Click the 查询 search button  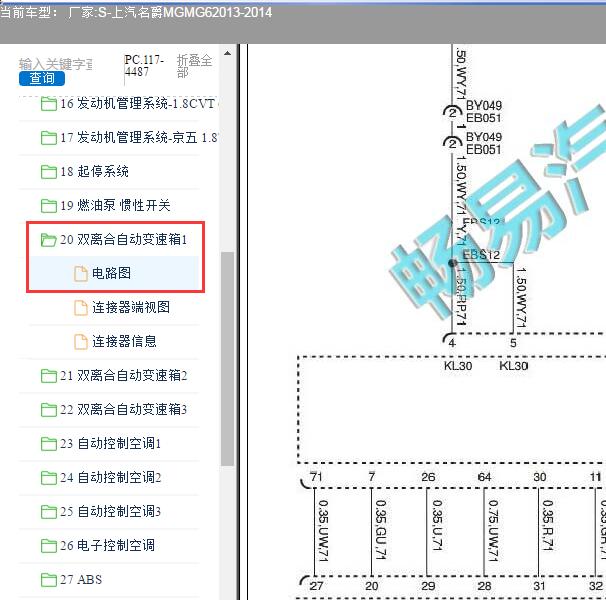[x=42, y=78]
